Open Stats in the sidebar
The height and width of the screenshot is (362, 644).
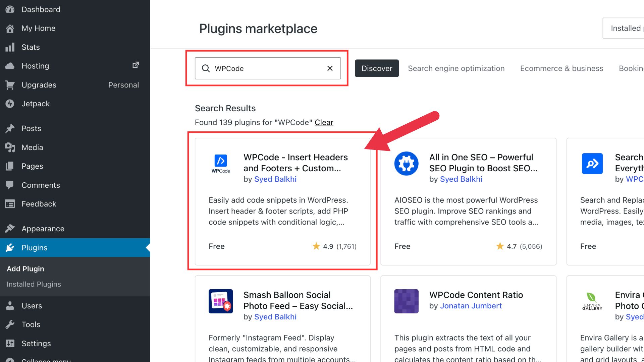tap(75, 47)
